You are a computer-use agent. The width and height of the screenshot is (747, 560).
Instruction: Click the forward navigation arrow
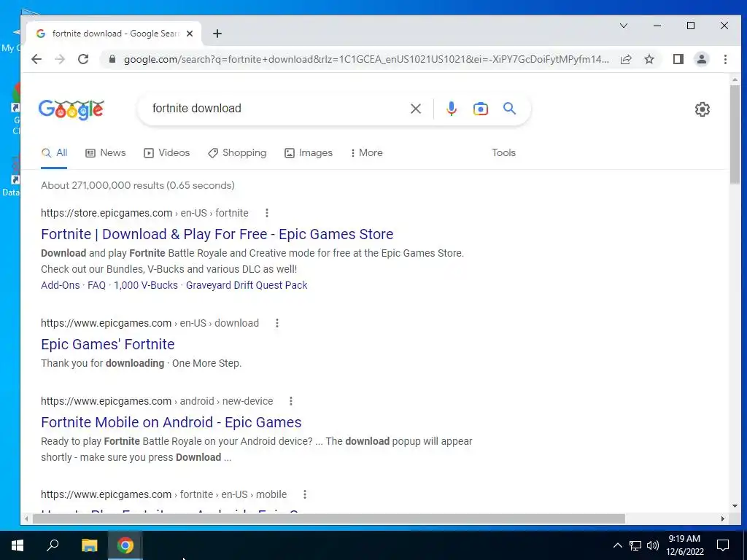(60, 59)
